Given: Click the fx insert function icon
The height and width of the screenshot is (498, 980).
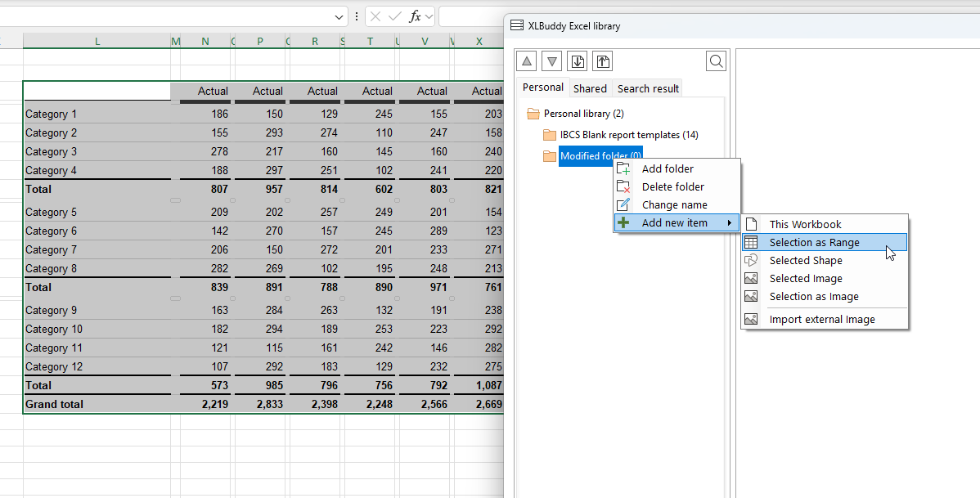Looking at the screenshot, I should 416,16.
